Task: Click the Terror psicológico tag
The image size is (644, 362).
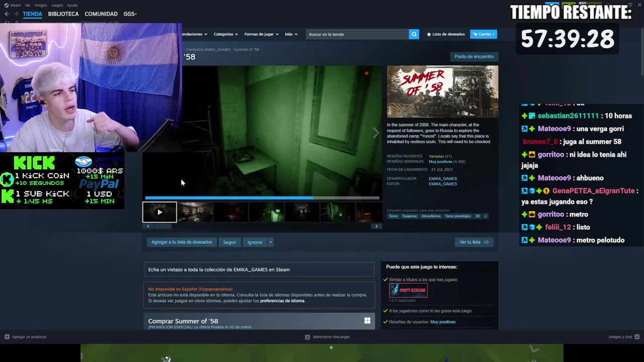Action: click(458, 216)
